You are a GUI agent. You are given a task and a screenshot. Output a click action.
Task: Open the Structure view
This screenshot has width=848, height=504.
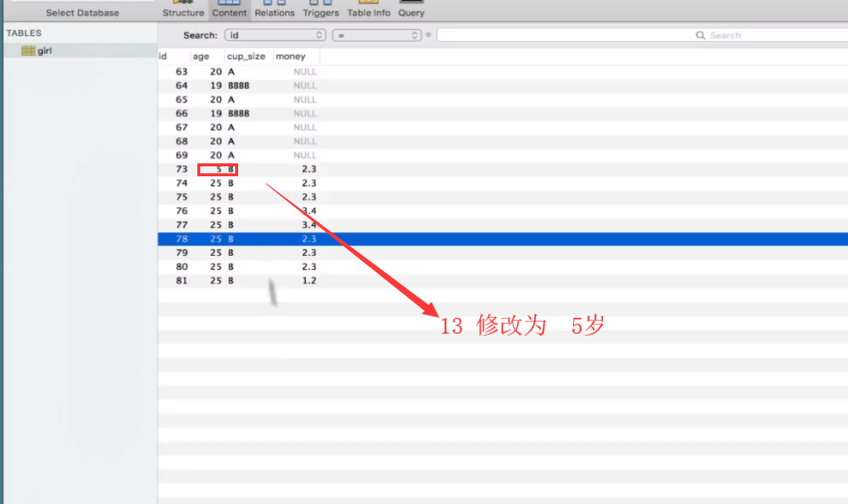click(x=183, y=10)
